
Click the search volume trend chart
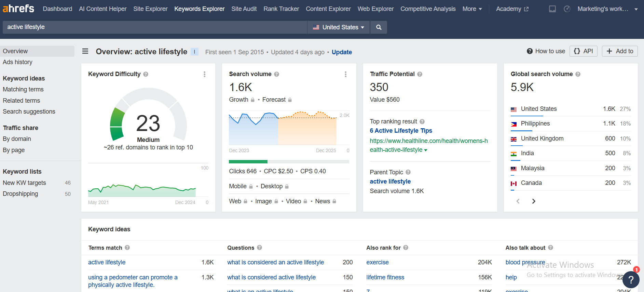(283, 128)
